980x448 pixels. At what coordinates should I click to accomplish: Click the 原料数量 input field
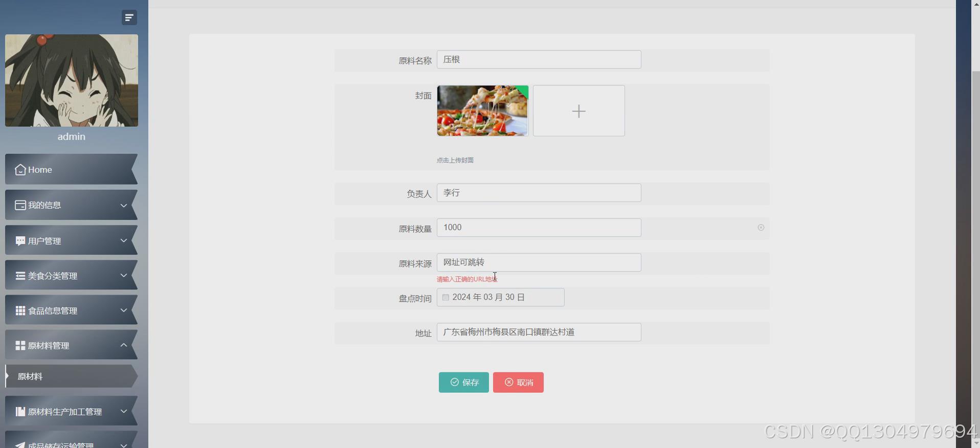click(x=539, y=228)
